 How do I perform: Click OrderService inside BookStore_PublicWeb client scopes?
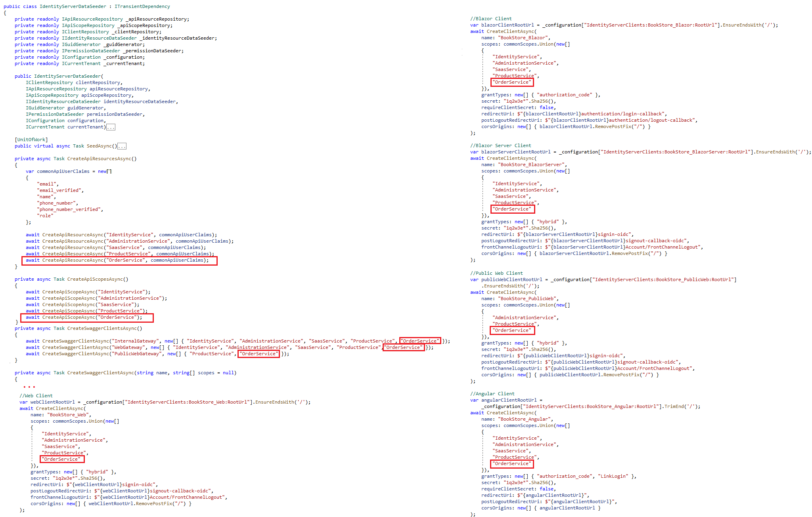point(512,330)
